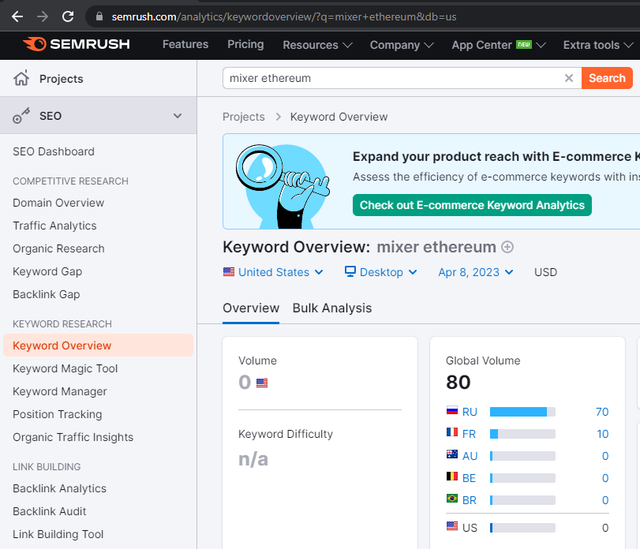Viewport: 640px width, 549px height.
Task: Open the Extra tools dropdown
Action: [598, 45]
